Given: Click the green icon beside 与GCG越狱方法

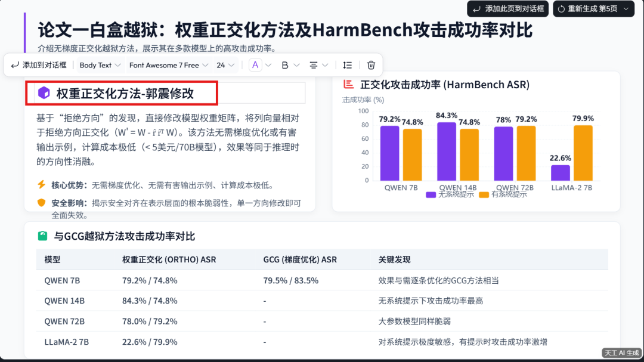Looking at the screenshot, I should pos(43,236).
